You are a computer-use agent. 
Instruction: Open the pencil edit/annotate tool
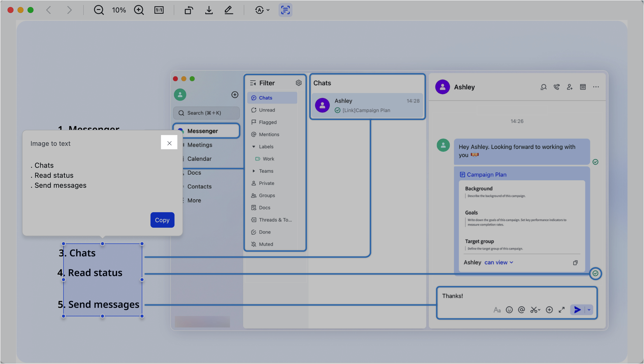(x=228, y=10)
